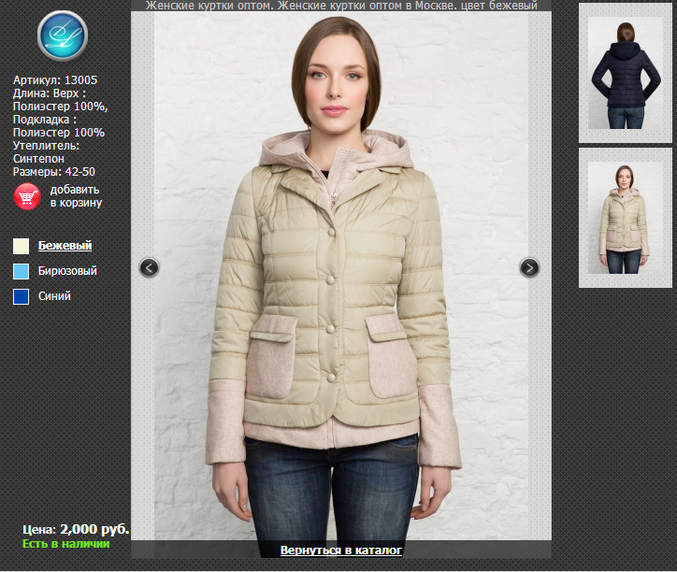
Task: Choose the 'Синий' color label
Action: click(54, 296)
